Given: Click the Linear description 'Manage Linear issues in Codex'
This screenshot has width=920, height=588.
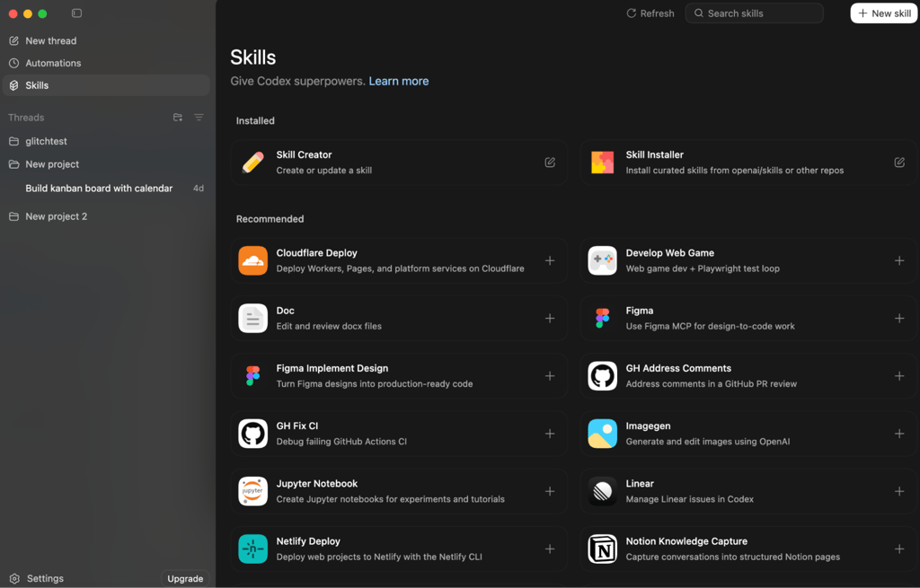Looking at the screenshot, I should (x=689, y=499).
